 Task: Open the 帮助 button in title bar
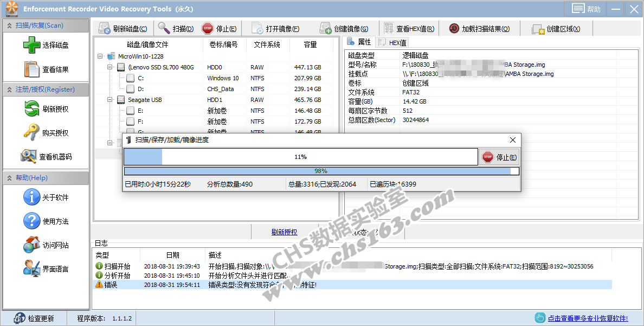[x=586, y=9]
